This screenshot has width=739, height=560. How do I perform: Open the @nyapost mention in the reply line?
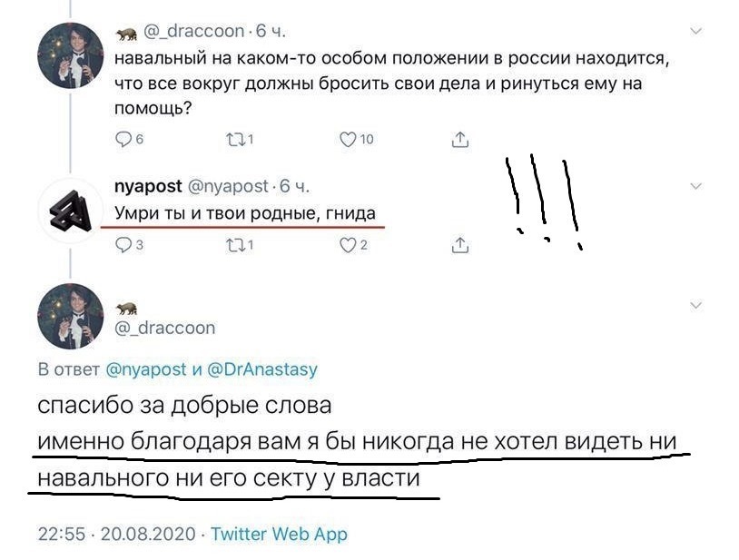pyautogui.click(x=145, y=369)
